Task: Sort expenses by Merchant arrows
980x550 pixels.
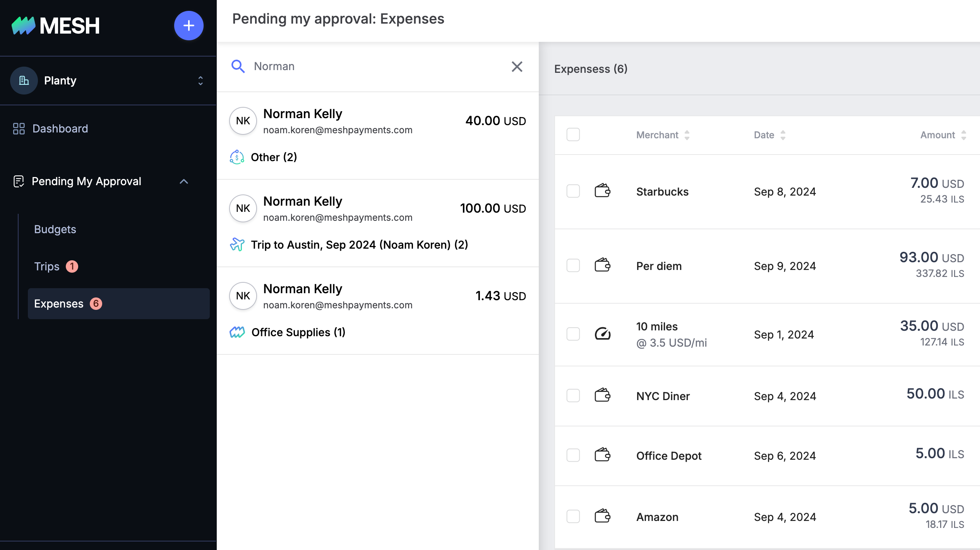Action: (687, 135)
